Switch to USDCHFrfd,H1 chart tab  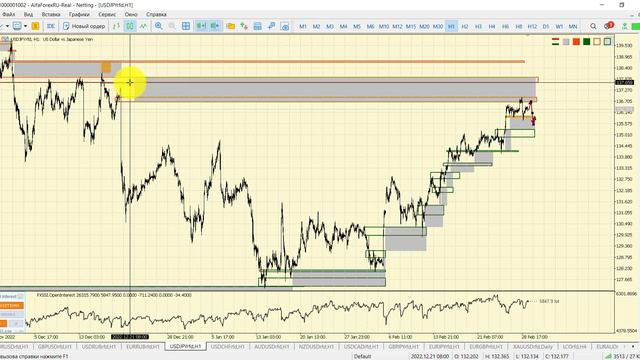pos(228,347)
